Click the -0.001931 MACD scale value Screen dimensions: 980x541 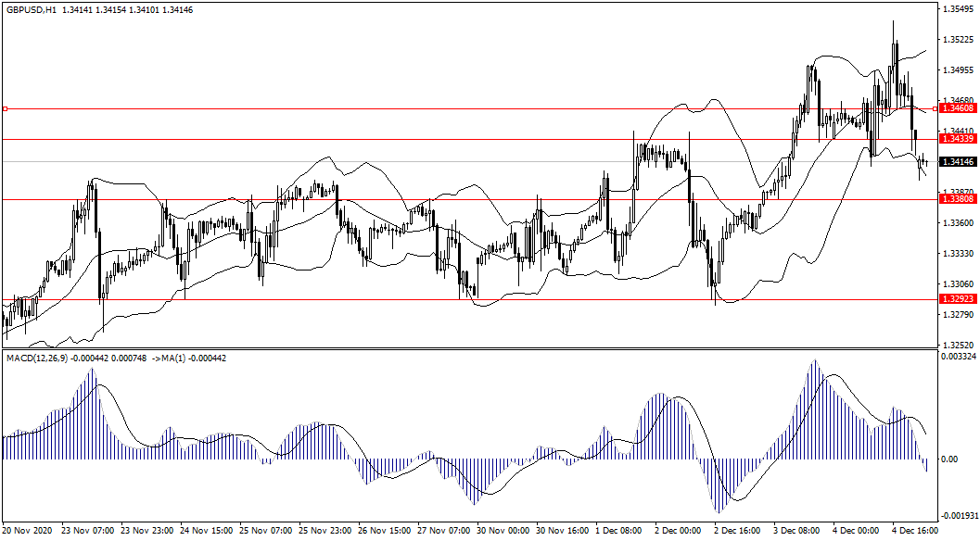point(959,516)
